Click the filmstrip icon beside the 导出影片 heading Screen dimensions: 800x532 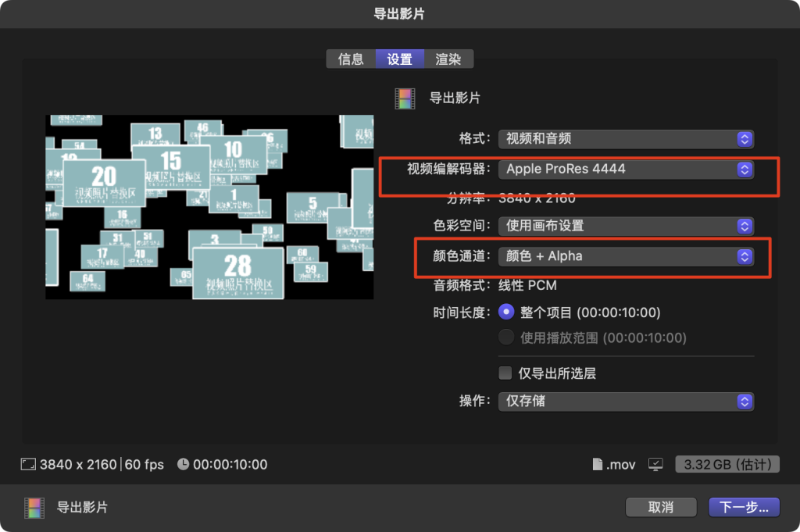405,98
